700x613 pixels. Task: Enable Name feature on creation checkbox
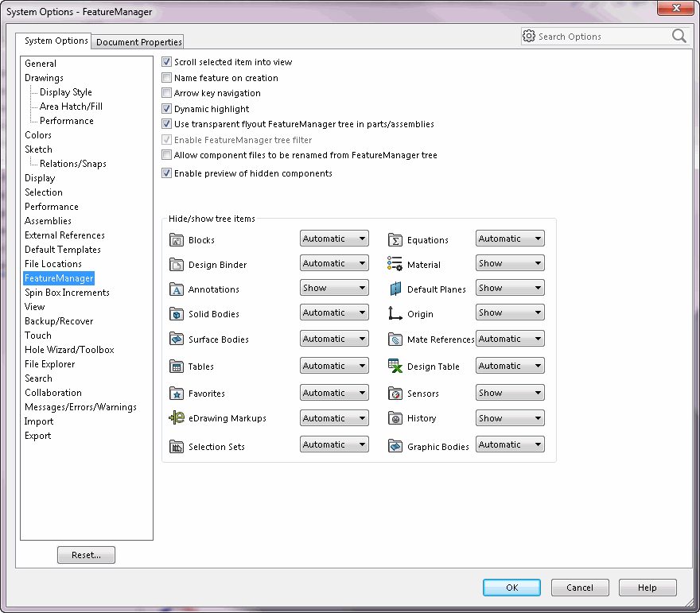click(166, 78)
